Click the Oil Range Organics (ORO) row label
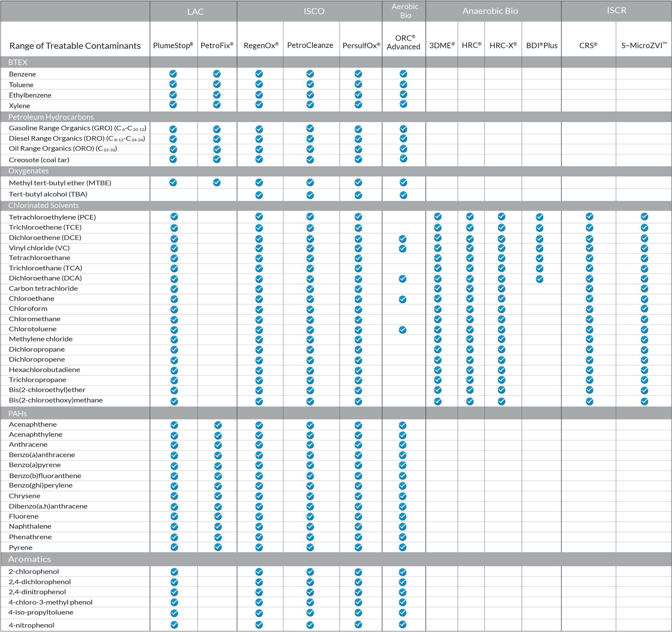Image resolution: width=672 pixels, height=632 pixels. point(63,149)
